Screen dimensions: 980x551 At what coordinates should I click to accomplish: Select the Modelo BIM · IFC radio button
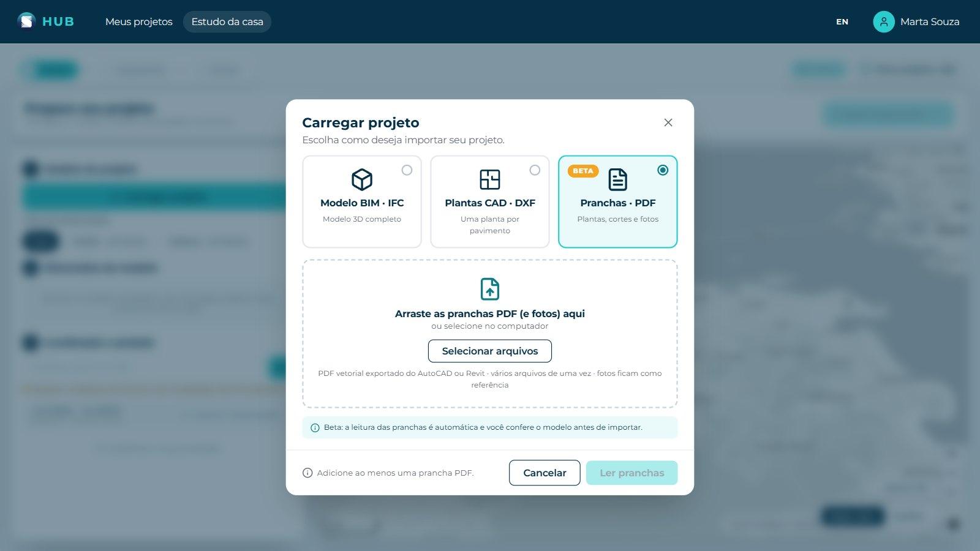[407, 170]
